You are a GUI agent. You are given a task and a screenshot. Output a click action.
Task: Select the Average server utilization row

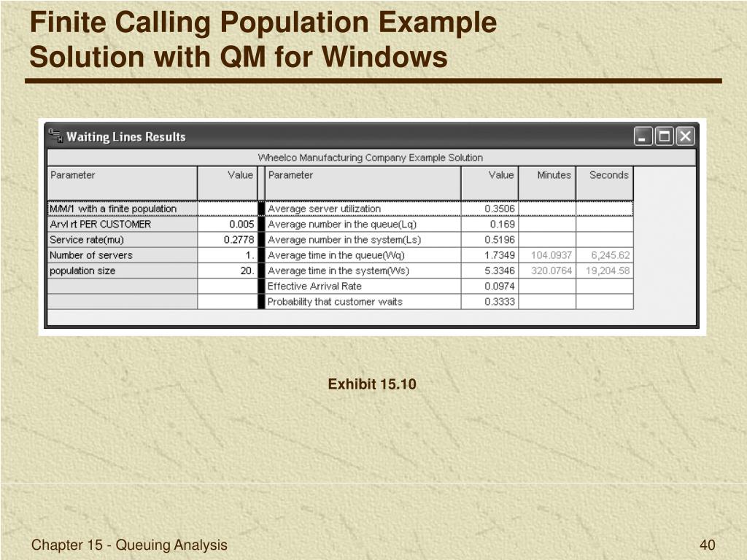pos(363,209)
